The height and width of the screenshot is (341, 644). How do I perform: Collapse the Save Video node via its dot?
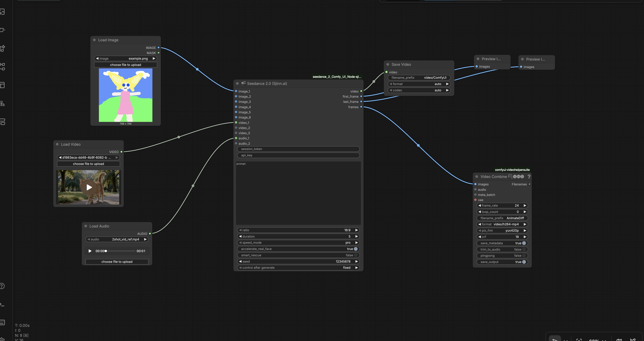pyautogui.click(x=388, y=64)
